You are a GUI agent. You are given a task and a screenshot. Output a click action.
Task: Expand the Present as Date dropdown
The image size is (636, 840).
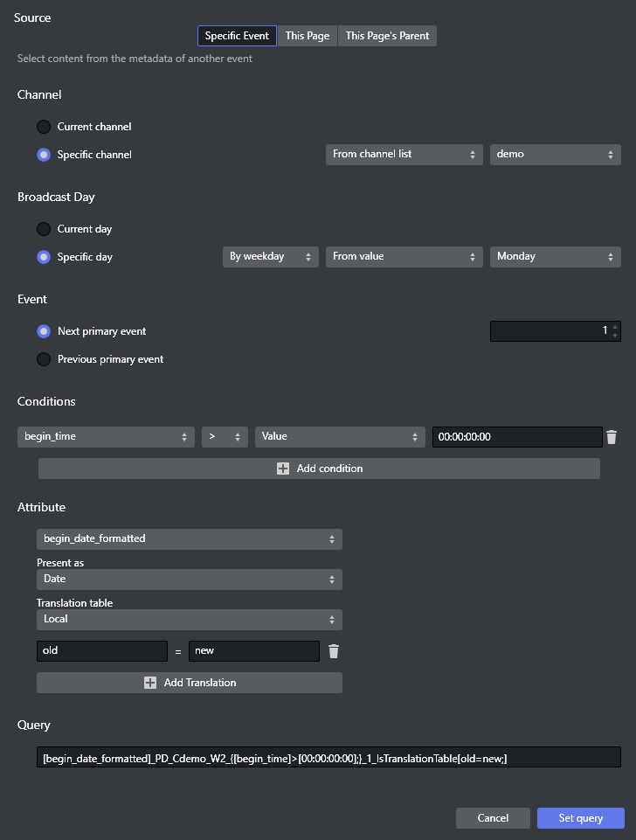tap(189, 580)
